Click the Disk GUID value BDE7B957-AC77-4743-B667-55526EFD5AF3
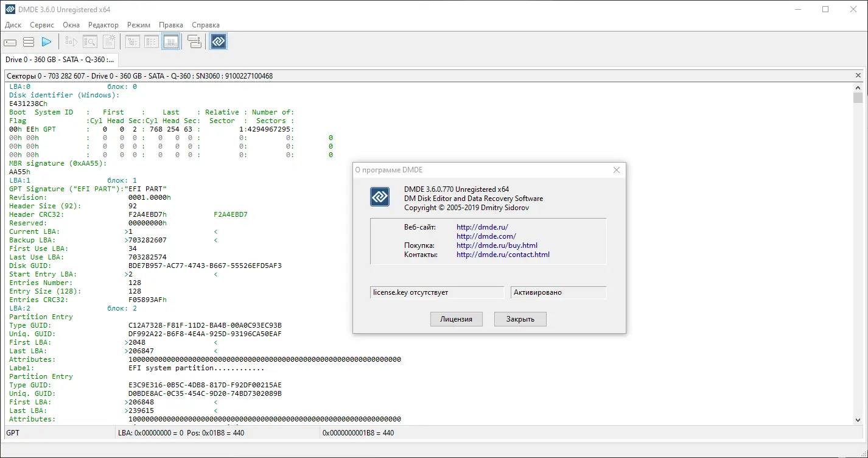Viewport: 868px width, 458px height. (x=205, y=266)
